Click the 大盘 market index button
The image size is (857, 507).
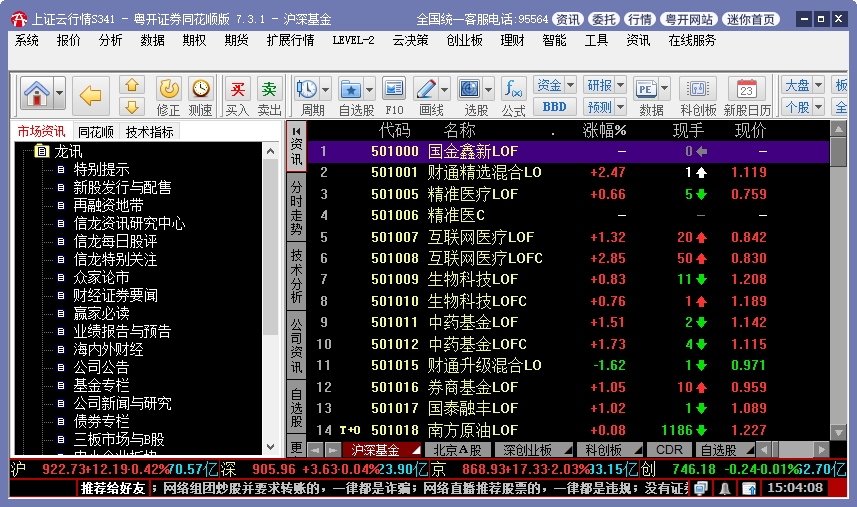click(x=797, y=85)
